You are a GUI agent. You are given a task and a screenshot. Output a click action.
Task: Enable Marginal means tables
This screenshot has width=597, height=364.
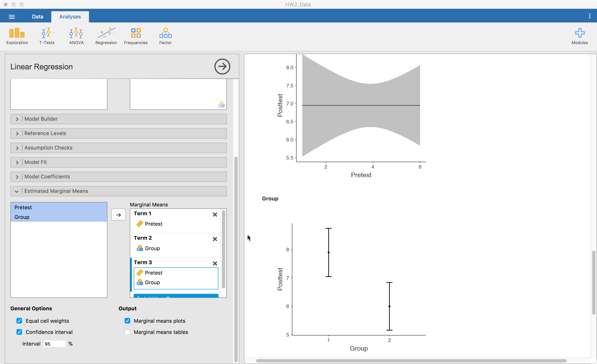(127, 332)
